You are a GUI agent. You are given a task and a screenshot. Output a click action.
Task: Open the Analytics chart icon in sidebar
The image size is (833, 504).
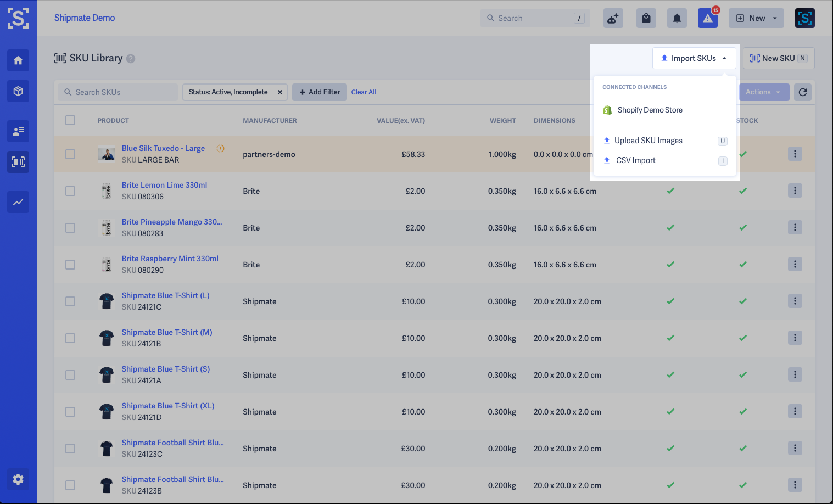coord(18,202)
